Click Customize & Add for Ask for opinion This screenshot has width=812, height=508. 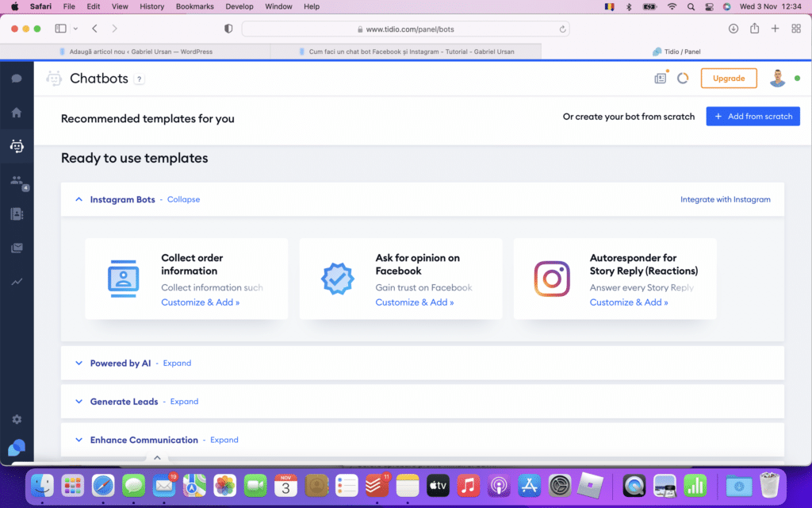coord(415,302)
